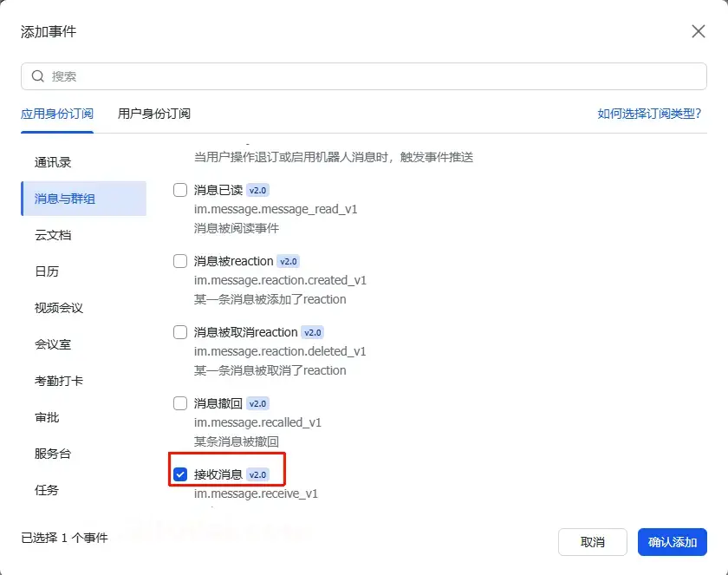Viewport: 728px width, 575px height.
Task: Uncheck the 接收消息 checkbox
Action: coord(180,474)
